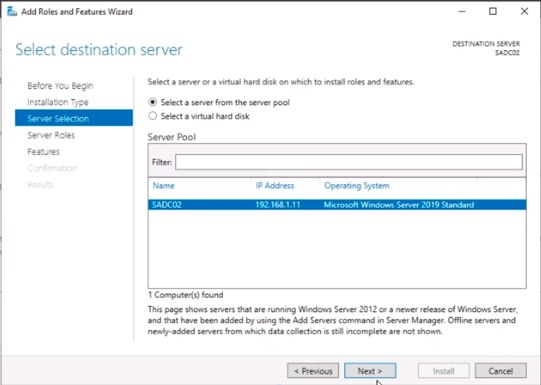This screenshot has height=385, width=541.
Task: Sort by Operating System column header
Action: coord(356,186)
